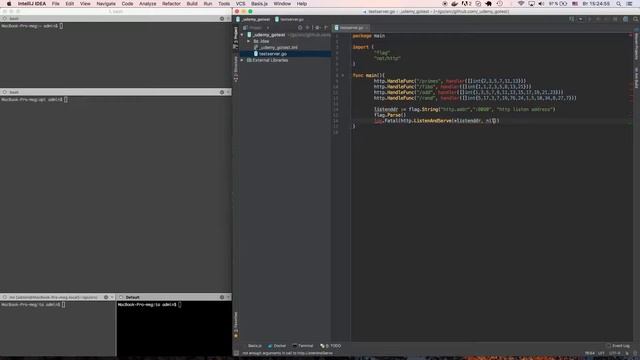Open the Event Log
Image resolution: width=640 pixels, height=360 pixels.
tap(618, 346)
